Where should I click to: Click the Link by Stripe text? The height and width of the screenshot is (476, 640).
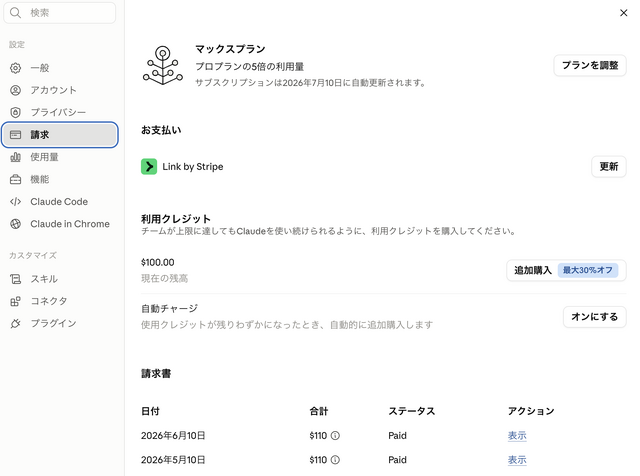pyautogui.click(x=193, y=167)
